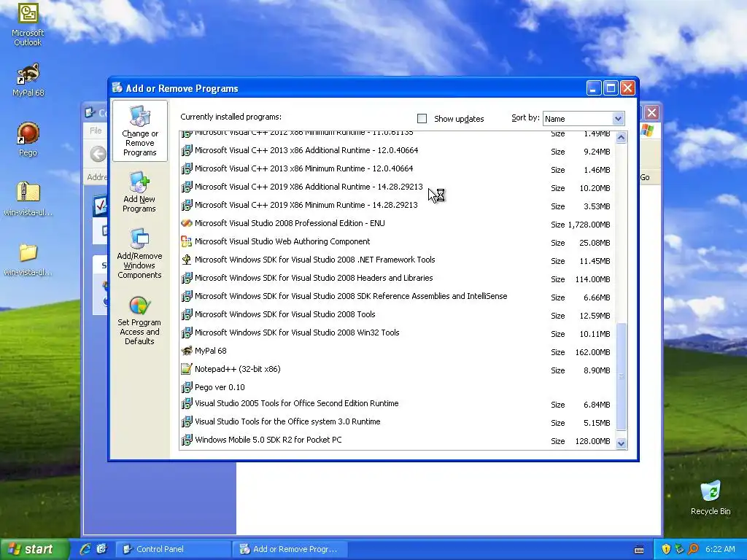Open the Add New Programs section
This screenshot has width=747, height=560.
coord(139,192)
